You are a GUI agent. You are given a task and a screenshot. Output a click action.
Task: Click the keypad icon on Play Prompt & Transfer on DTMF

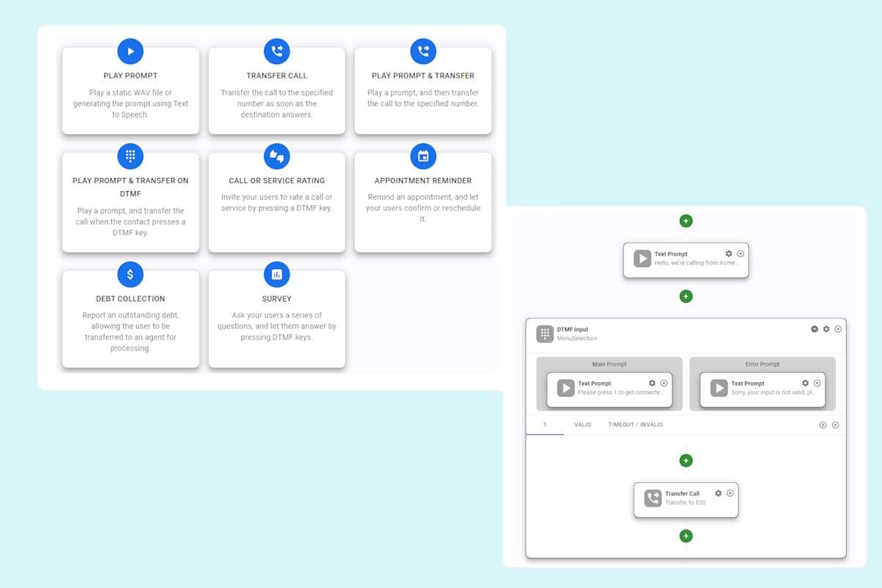click(x=130, y=156)
